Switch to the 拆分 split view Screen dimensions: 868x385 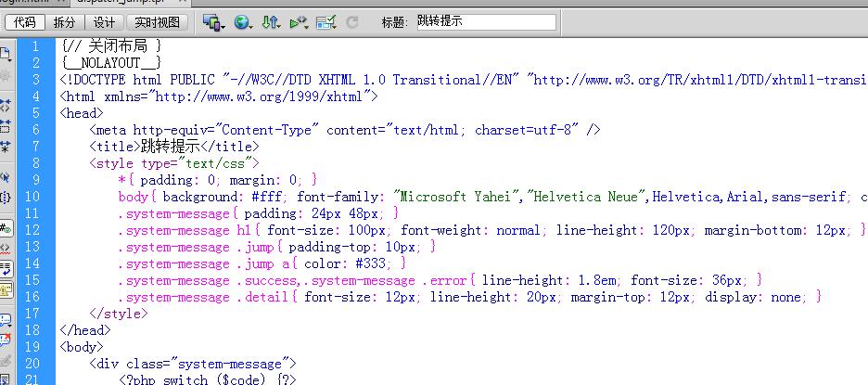coord(65,22)
